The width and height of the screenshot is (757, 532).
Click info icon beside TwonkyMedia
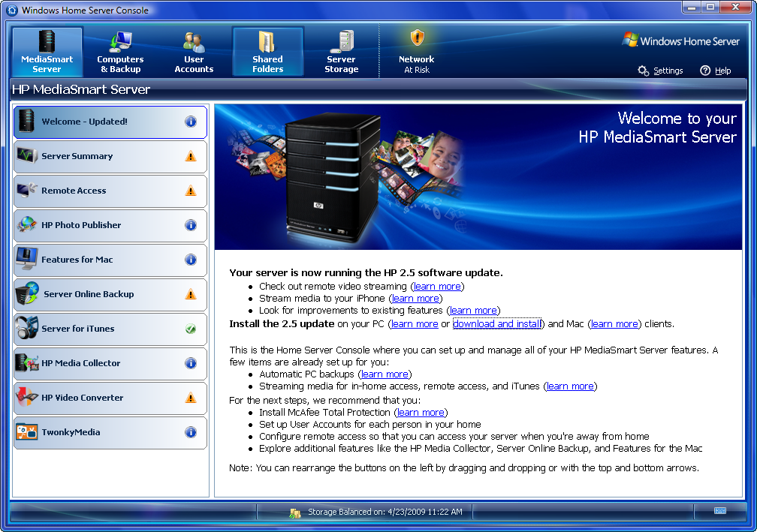191,432
